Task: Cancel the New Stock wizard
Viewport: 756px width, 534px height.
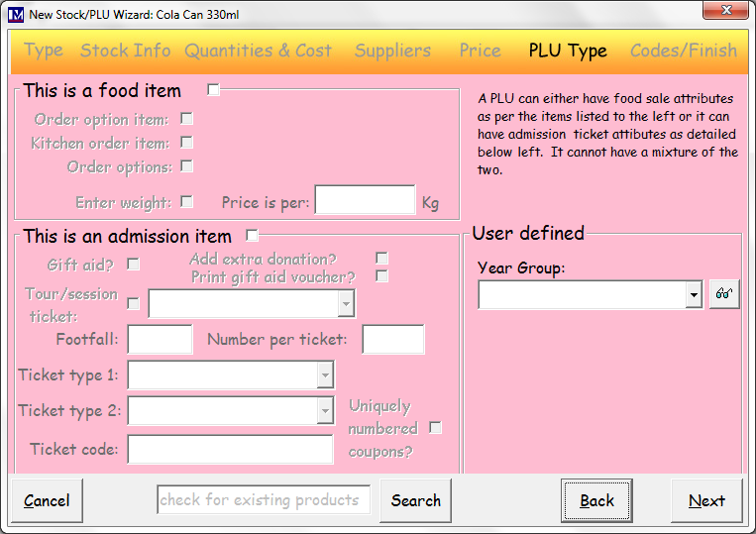Action: (47, 500)
